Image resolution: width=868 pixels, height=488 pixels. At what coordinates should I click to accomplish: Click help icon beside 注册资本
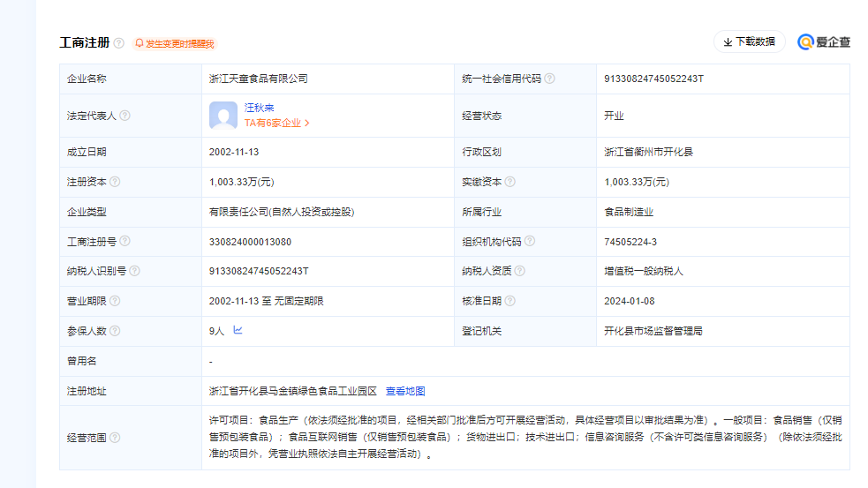[x=115, y=182]
